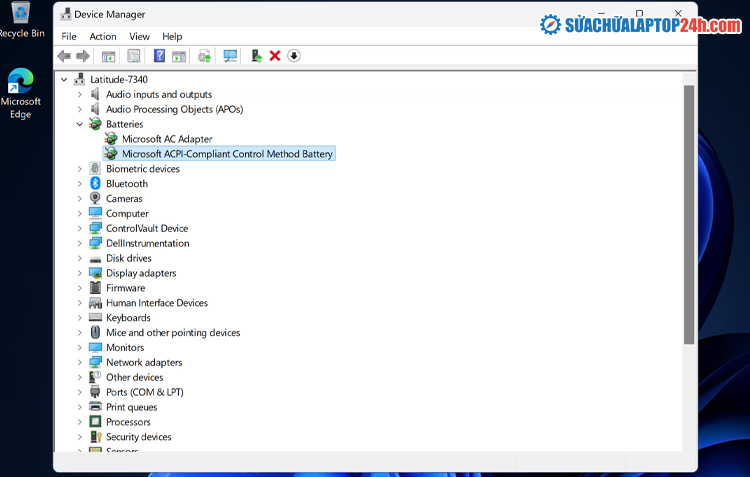Click the Firmware chip icon

(95, 288)
